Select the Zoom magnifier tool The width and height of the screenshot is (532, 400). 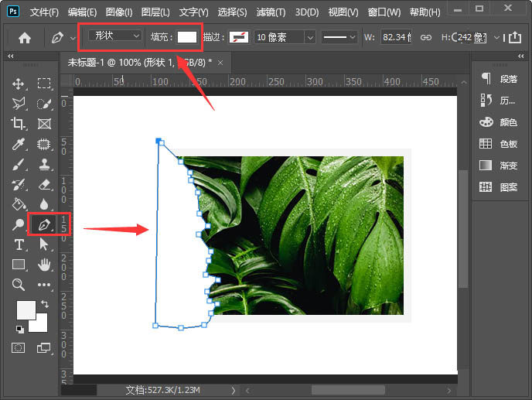[19, 285]
